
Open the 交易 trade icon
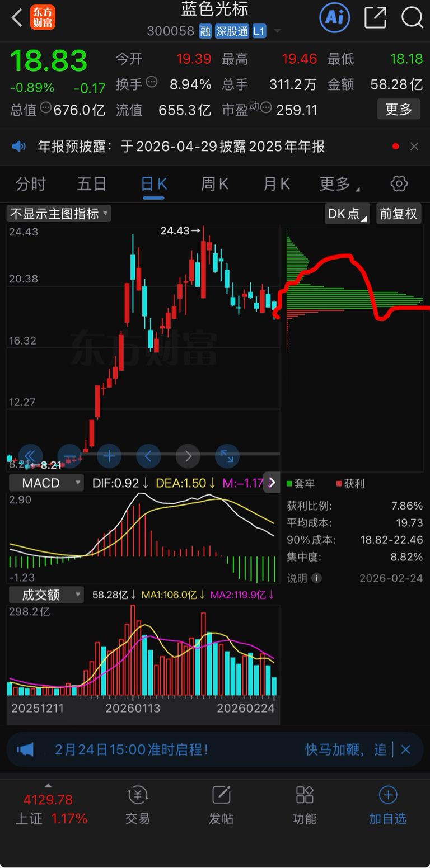click(138, 806)
